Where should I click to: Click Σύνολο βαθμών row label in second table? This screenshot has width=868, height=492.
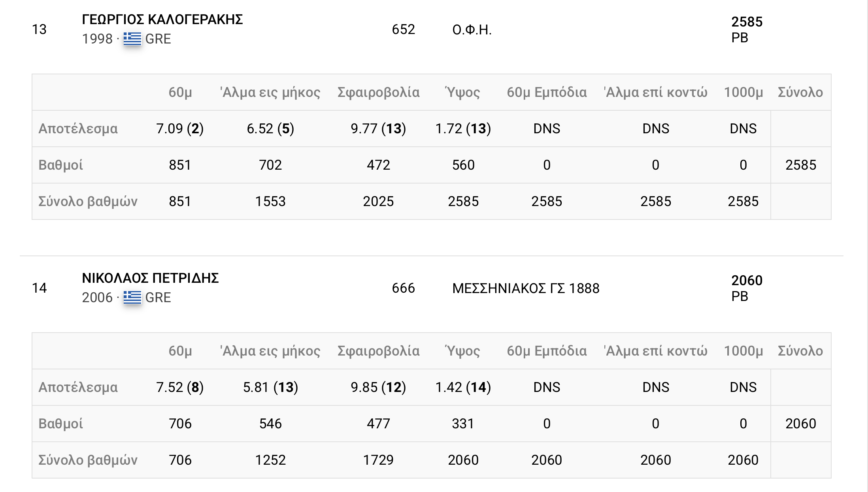[x=88, y=460]
